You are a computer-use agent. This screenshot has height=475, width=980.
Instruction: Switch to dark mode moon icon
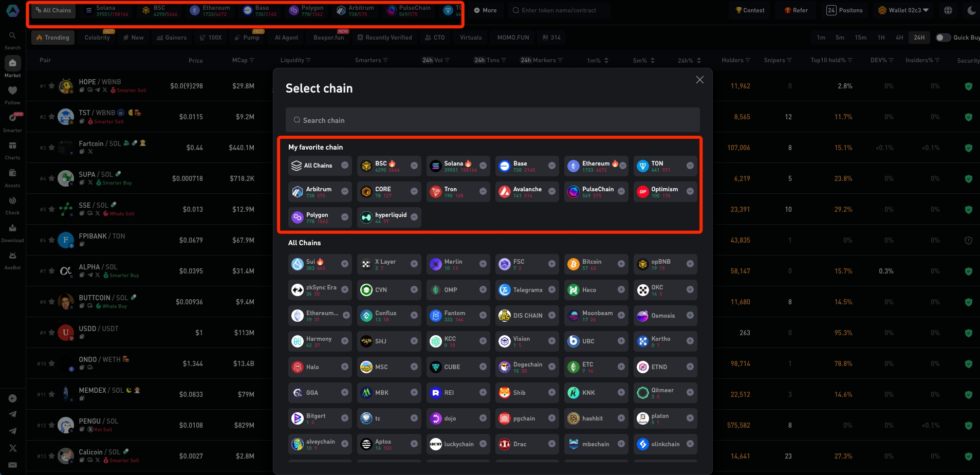[x=971, y=10]
